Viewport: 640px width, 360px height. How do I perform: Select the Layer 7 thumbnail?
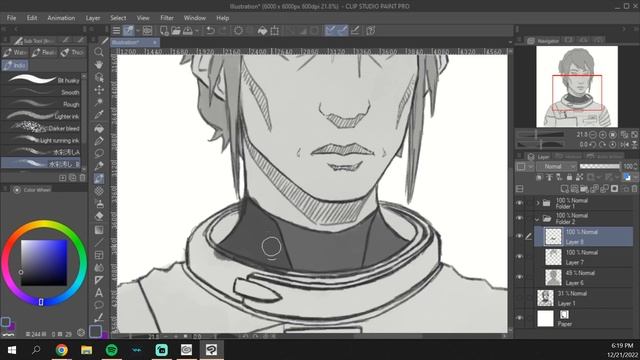tap(553, 257)
